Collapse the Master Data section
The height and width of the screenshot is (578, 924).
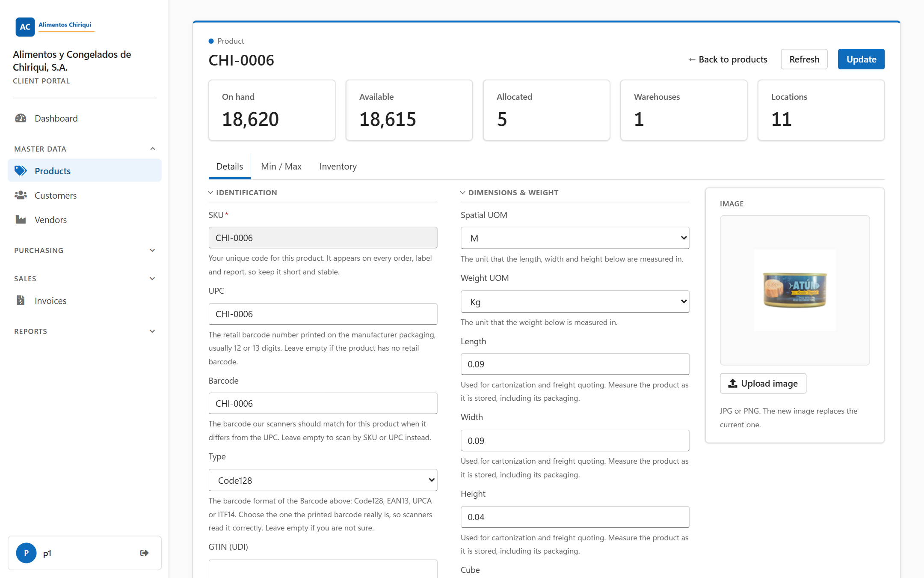[x=153, y=149]
